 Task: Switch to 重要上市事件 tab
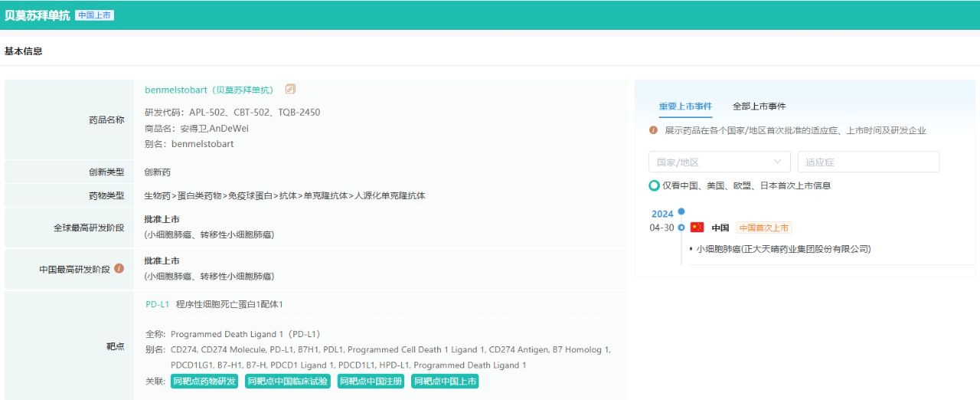685,107
